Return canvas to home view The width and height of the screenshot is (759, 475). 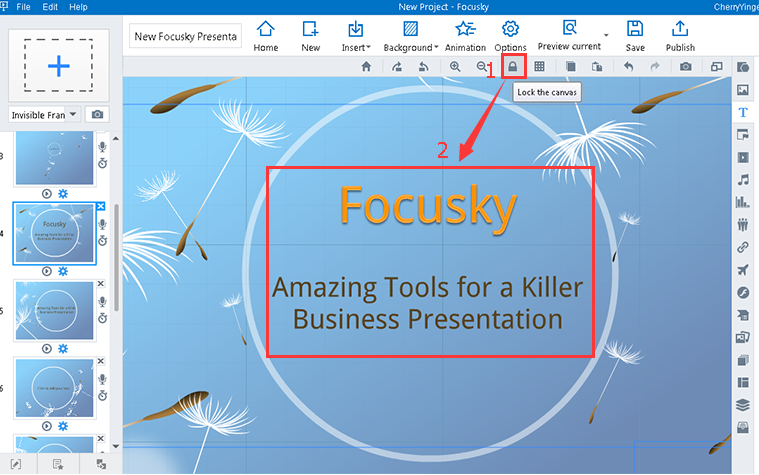click(x=366, y=67)
